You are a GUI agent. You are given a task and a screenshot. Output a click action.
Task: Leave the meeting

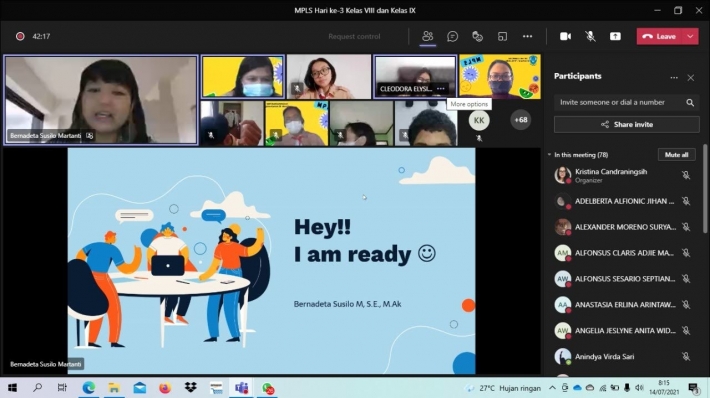[660, 36]
